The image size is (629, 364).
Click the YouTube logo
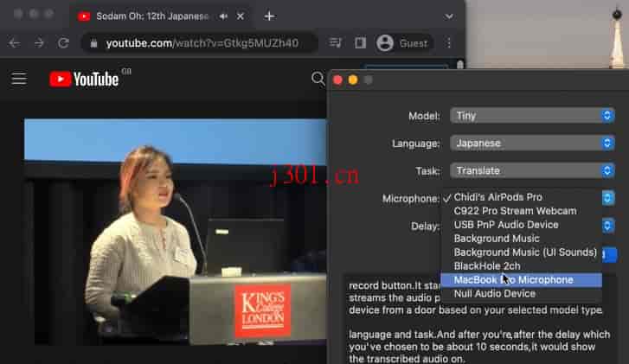pyautogui.click(x=84, y=79)
